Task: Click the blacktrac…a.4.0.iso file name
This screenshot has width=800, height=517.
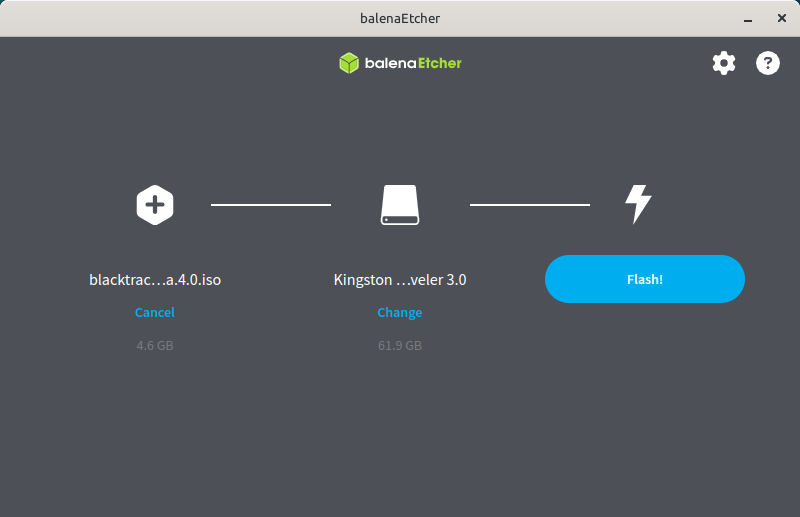Action: (x=155, y=280)
